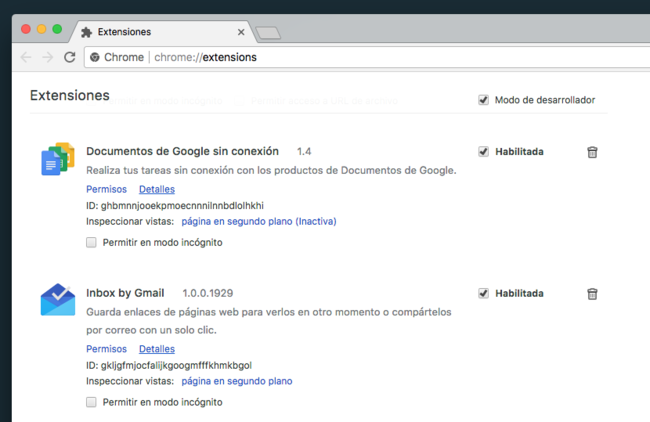Click the ID ghbmnnjooekpmoecnnnilnnbdlolhkhi text
The image size is (650, 422).
click(x=175, y=206)
